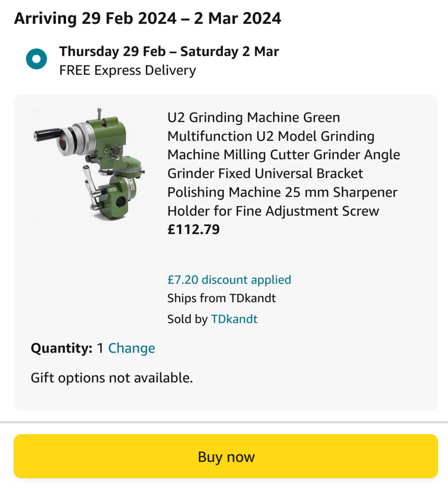Image resolution: width=448 pixels, height=489 pixels.
Task: Click the horizontal divider above Buy now
Action: (x=224, y=422)
